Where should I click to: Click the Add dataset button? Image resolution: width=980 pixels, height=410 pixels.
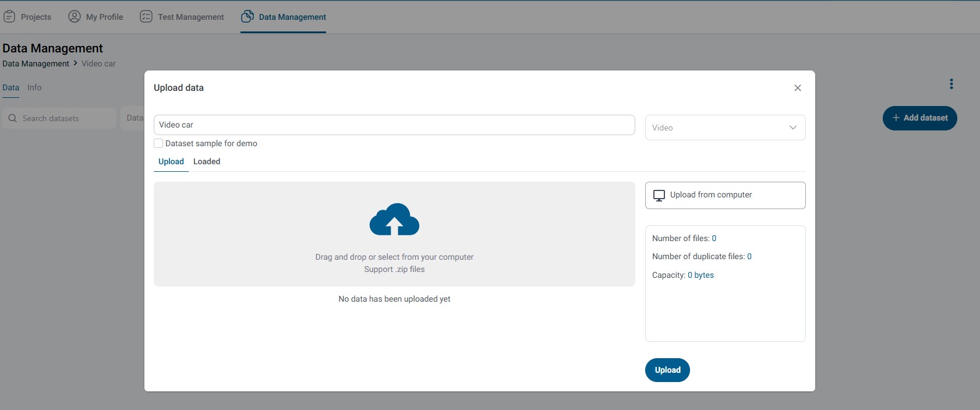(x=919, y=118)
